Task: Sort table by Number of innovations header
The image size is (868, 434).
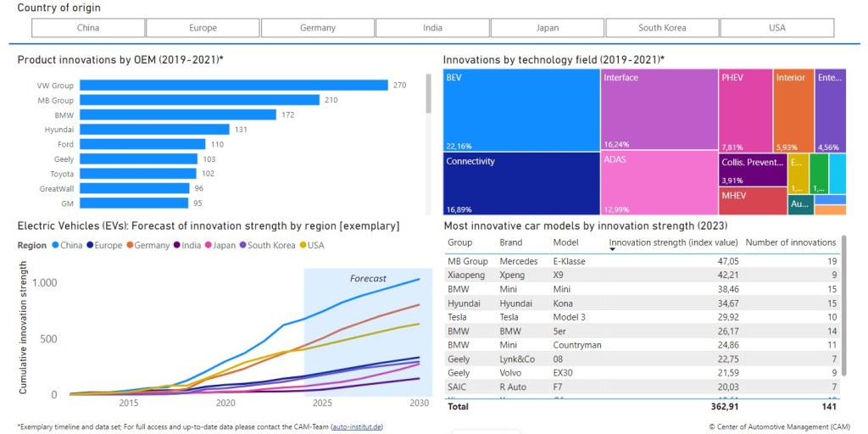Action: (790, 242)
